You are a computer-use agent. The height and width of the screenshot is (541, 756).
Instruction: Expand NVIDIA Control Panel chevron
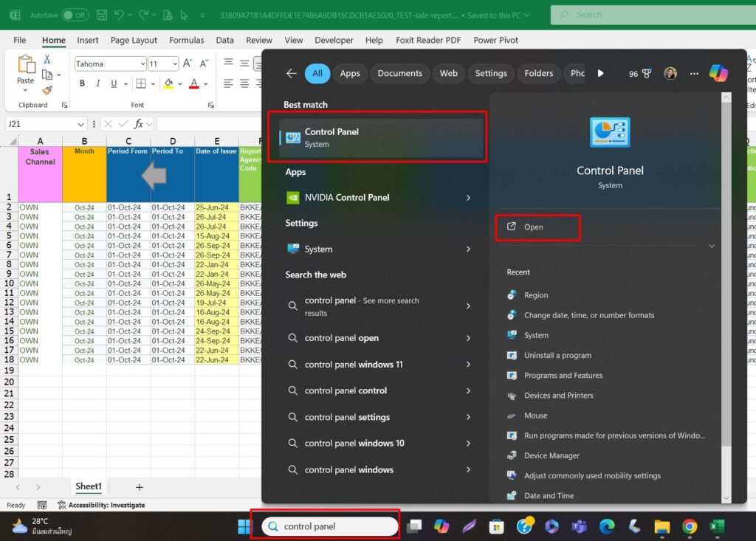coord(468,198)
